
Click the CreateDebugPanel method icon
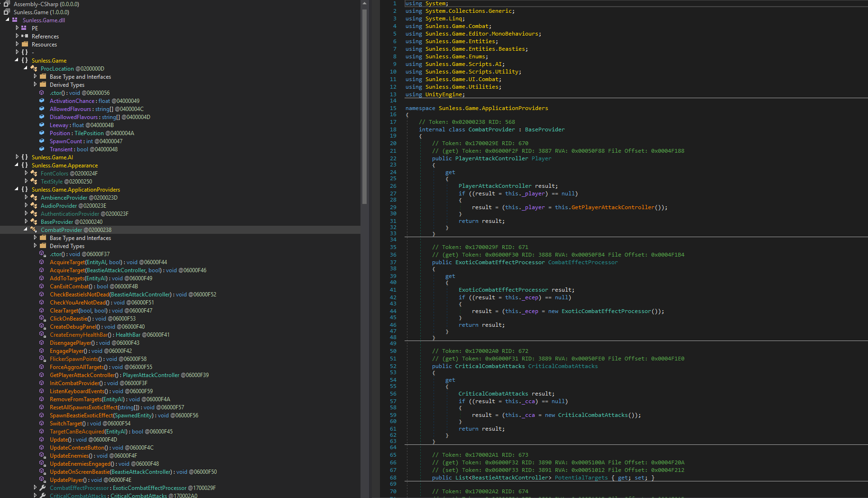click(42, 326)
